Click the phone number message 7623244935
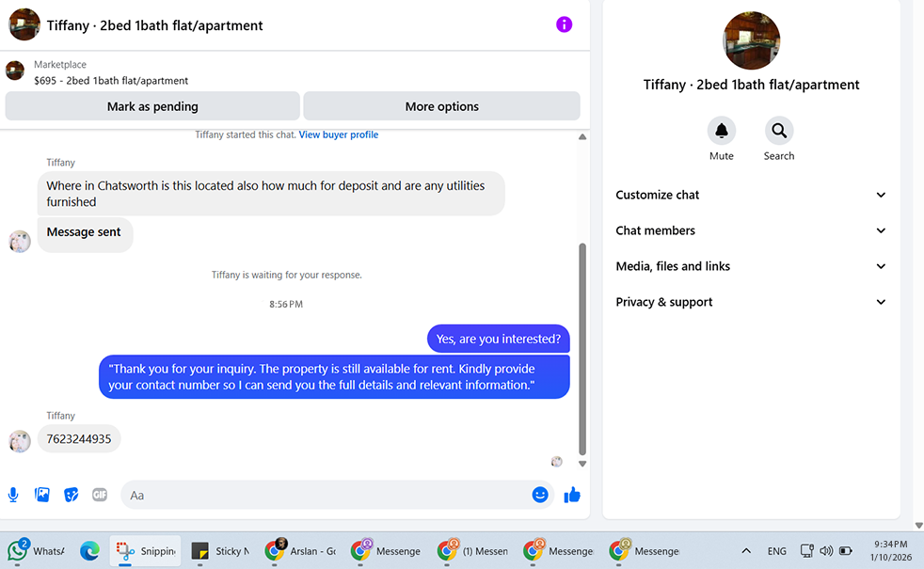924x569 pixels. point(79,439)
